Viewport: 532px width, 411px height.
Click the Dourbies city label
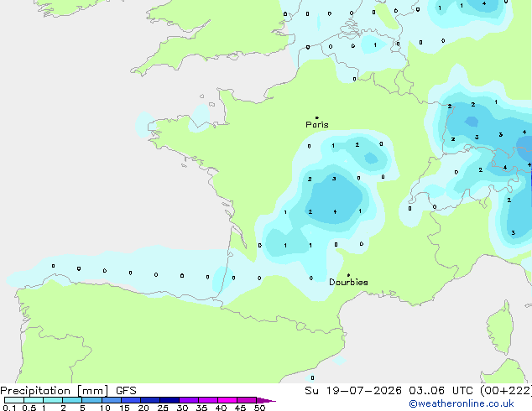pos(348,282)
